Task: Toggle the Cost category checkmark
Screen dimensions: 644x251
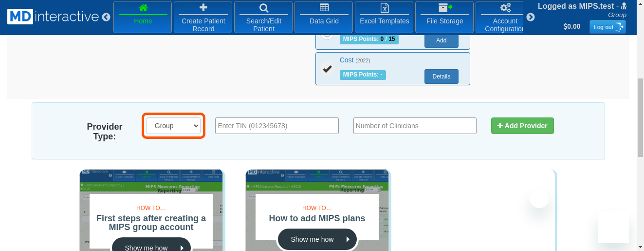Action: (x=327, y=69)
